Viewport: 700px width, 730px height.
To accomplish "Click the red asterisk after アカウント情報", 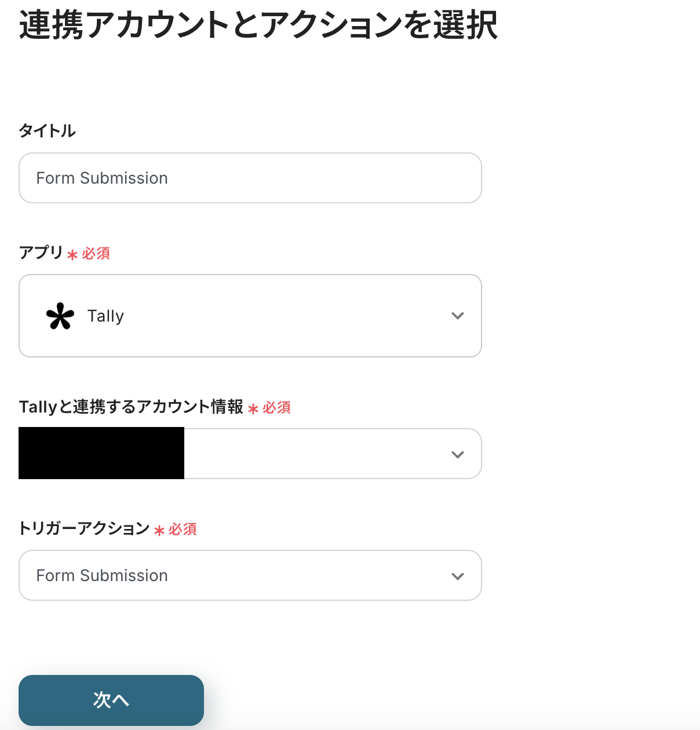I will (253, 409).
